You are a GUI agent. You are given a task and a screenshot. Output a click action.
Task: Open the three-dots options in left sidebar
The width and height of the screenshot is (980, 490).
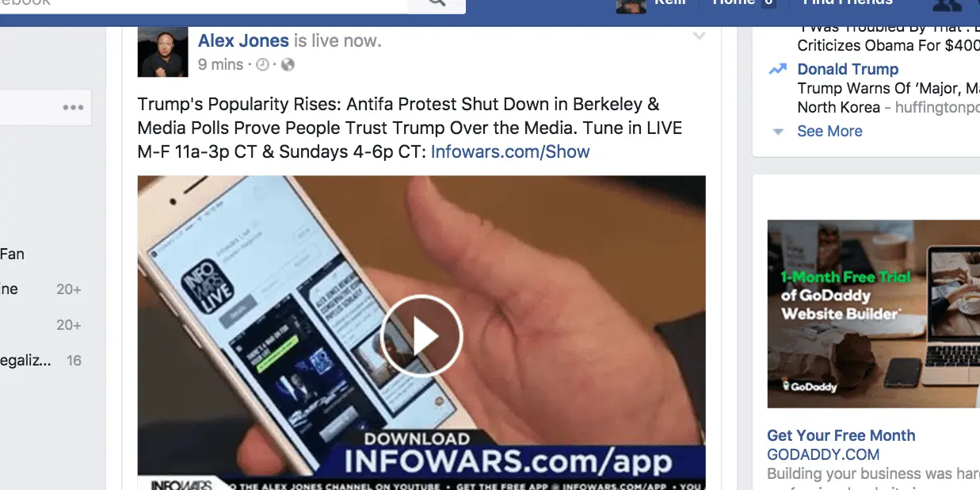(74, 108)
